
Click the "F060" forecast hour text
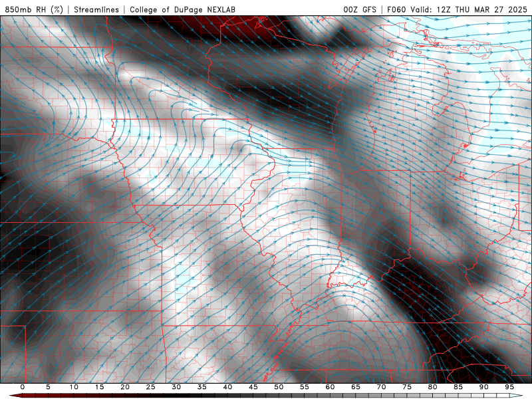[396, 9]
